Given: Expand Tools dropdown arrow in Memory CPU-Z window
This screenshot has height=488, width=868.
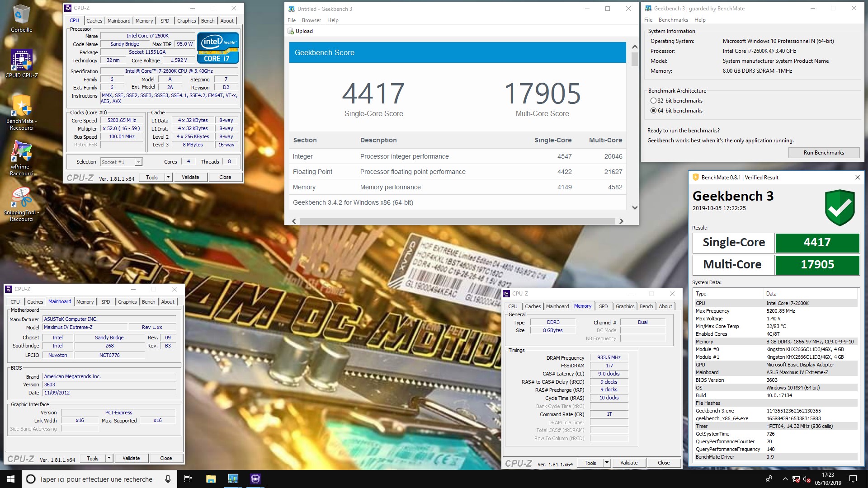Looking at the screenshot, I should point(607,463).
